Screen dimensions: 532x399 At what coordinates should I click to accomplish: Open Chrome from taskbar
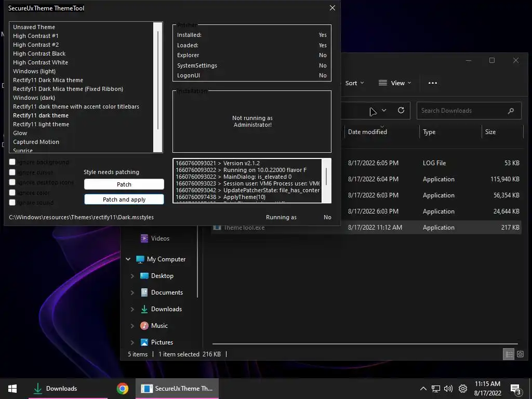click(x=123, y=389)
